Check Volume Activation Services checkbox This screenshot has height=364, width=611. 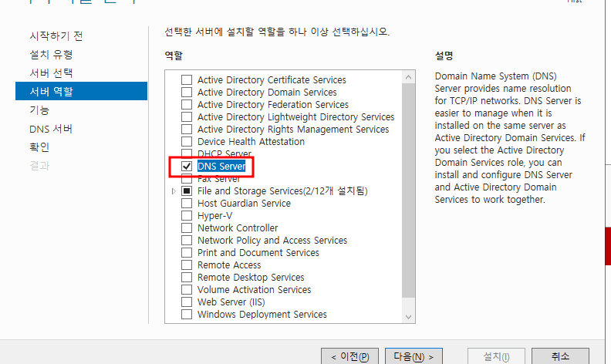tap(187, 289)
